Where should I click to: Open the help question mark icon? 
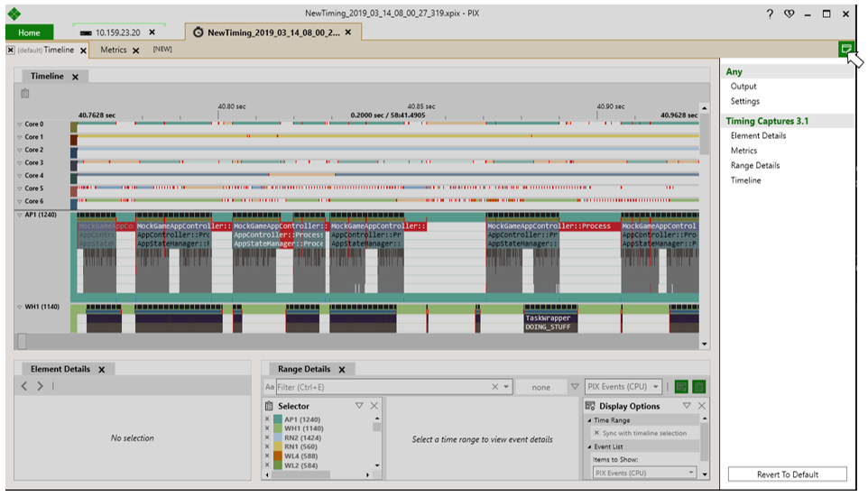770,14
